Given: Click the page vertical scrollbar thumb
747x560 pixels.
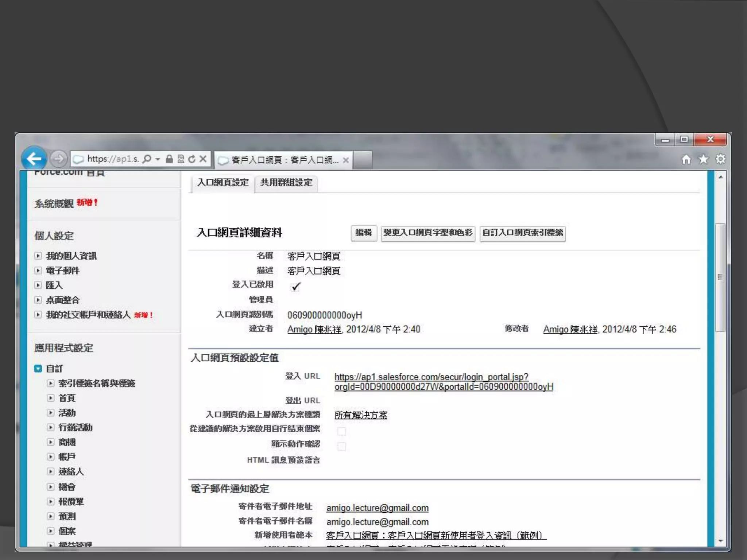Looking at the screenshot, I should pos(720,277).
